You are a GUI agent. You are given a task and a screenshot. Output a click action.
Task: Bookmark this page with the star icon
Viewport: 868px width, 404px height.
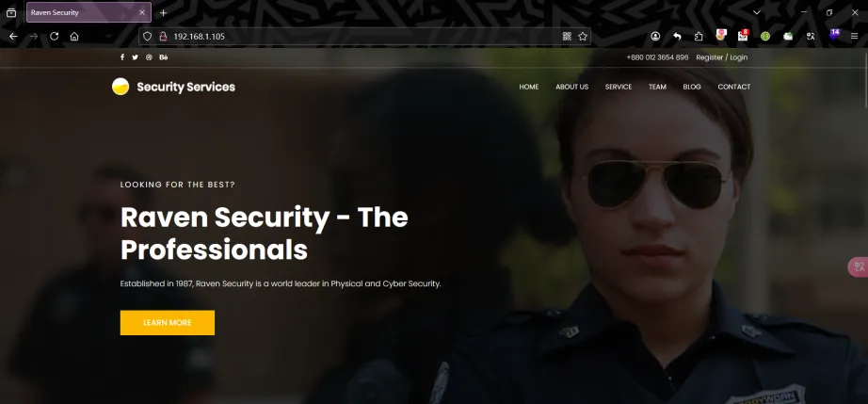point(583,37)
